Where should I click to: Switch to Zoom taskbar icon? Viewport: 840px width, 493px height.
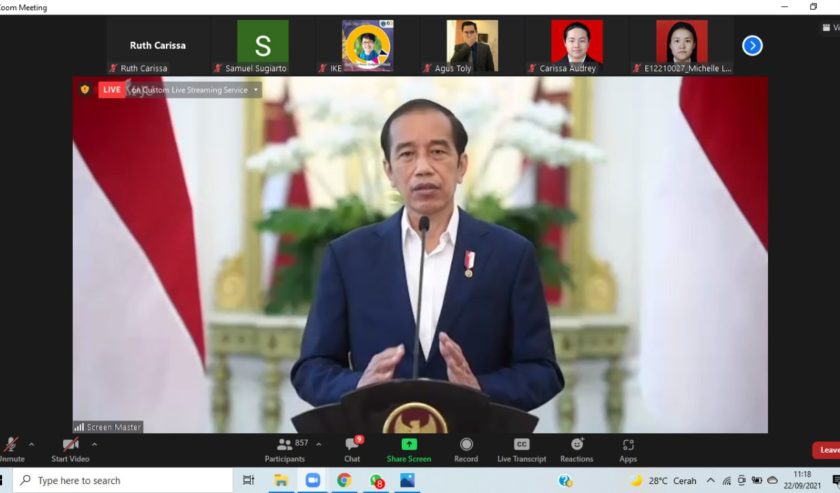[312, 480]
